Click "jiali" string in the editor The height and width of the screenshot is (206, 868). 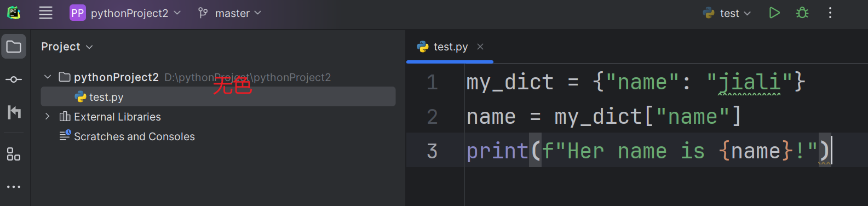pyautogui.click(x=749, y=82)
